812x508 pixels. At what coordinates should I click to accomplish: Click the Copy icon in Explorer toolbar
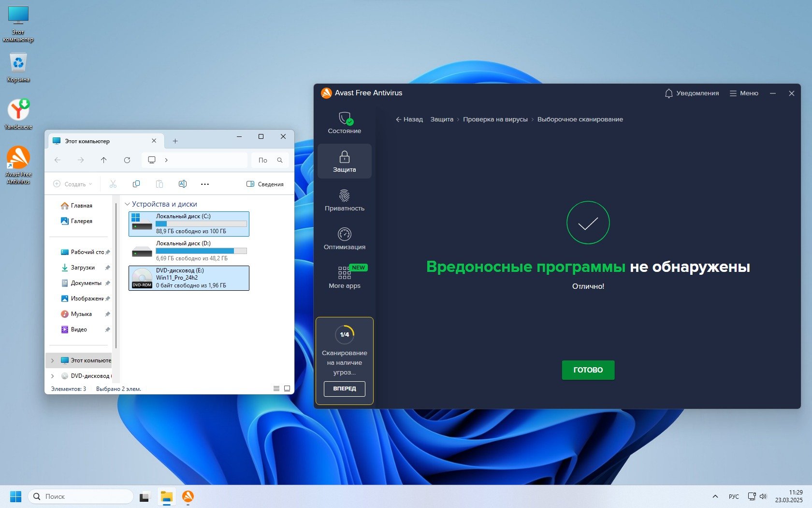136,184
